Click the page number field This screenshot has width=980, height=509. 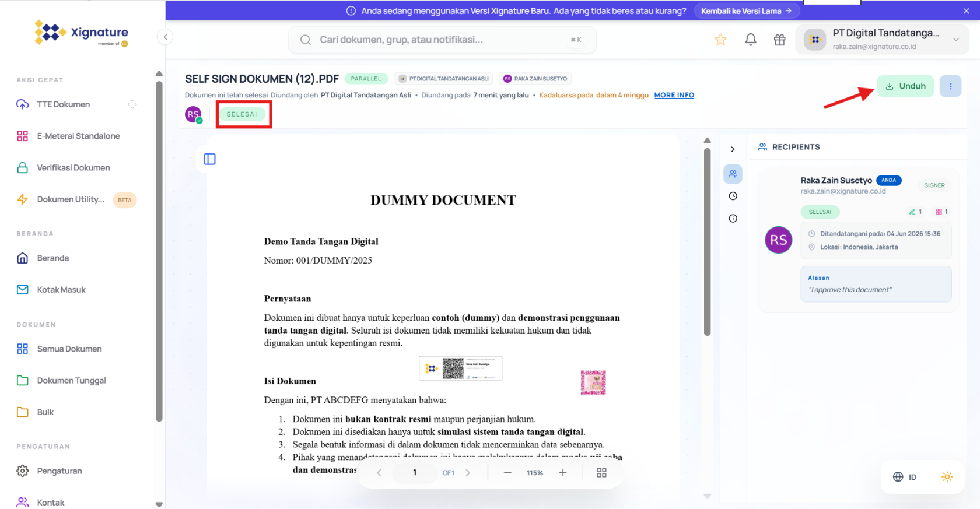coord(415,473)
